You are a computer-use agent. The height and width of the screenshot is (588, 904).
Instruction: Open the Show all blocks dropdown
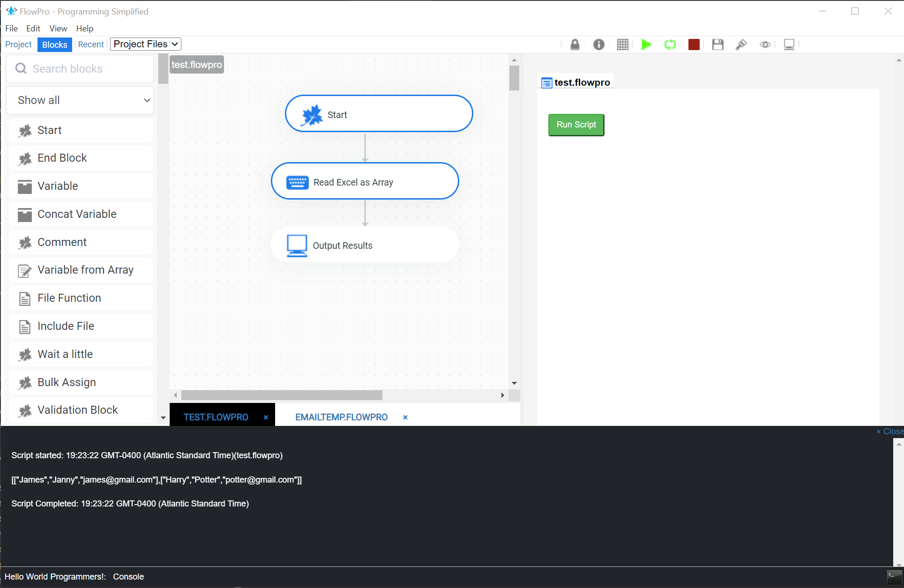(x=79, y=100)
